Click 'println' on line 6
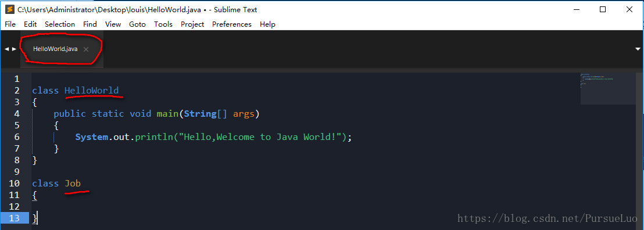The image size is (644, 230). [x=154, y=136]
